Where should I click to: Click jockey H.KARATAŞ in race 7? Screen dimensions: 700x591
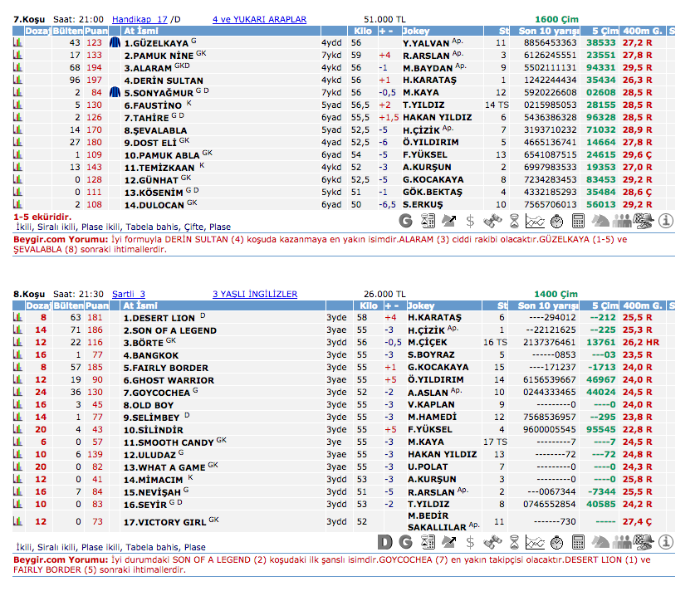tap(426, 80)
